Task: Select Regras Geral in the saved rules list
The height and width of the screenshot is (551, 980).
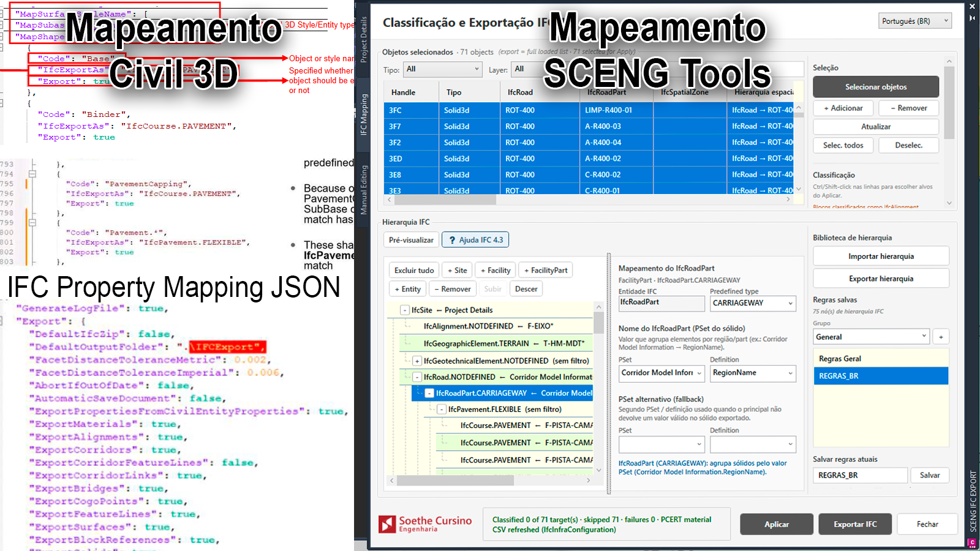Action: [881, 359]
